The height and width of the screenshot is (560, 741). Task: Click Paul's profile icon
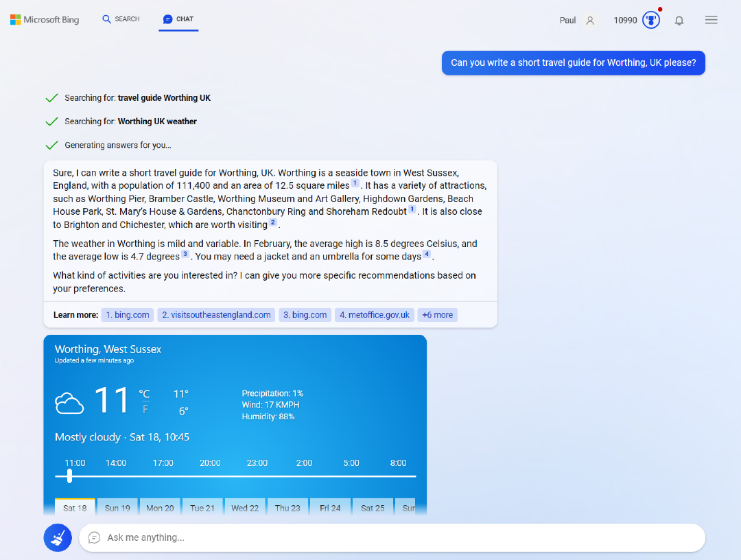591,20
